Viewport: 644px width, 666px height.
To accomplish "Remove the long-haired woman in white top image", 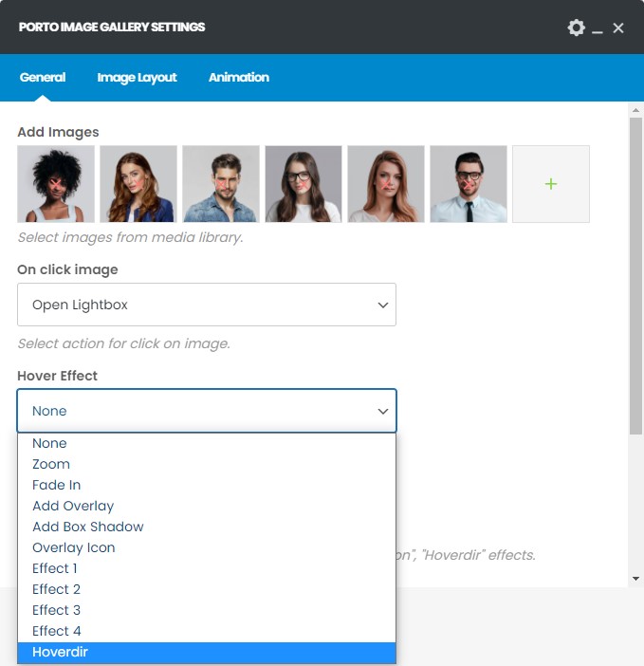I will pyautogui.click(x=385, y=184).
